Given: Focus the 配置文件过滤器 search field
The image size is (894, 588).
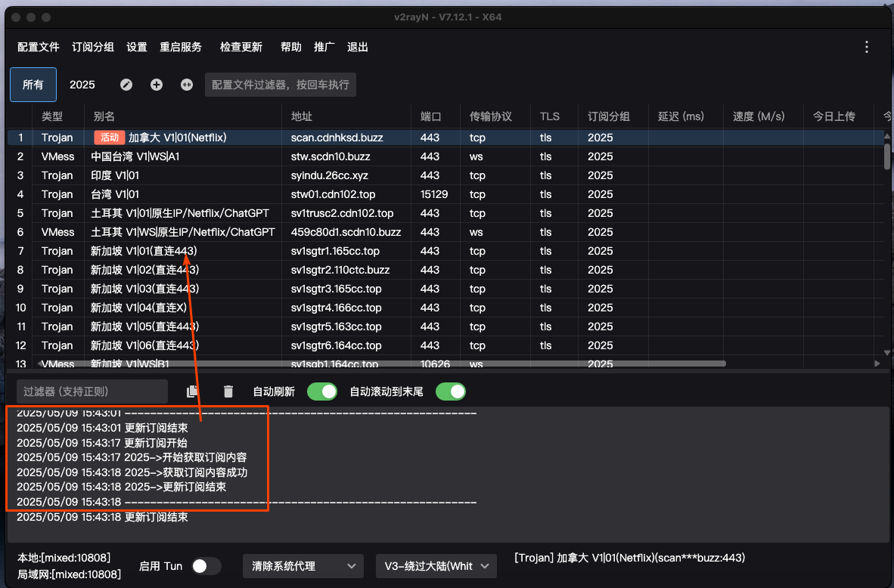Looking at the screenshot, I should [x=281, y=85].
